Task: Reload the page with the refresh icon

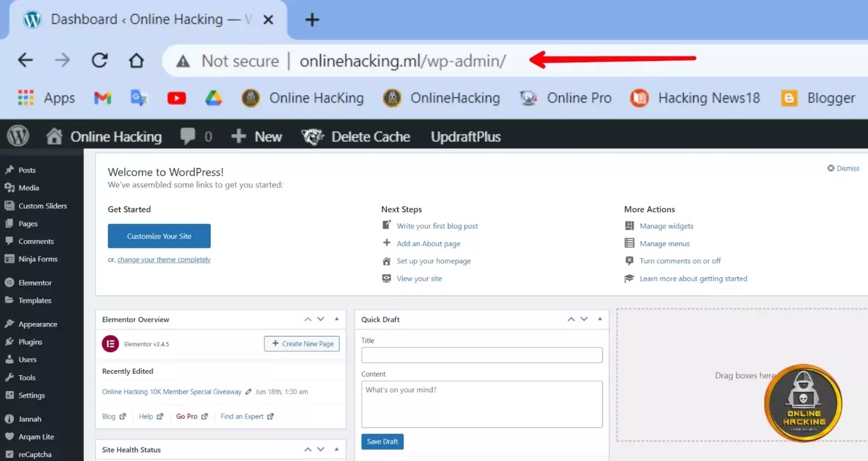Action: click(99, 60)
